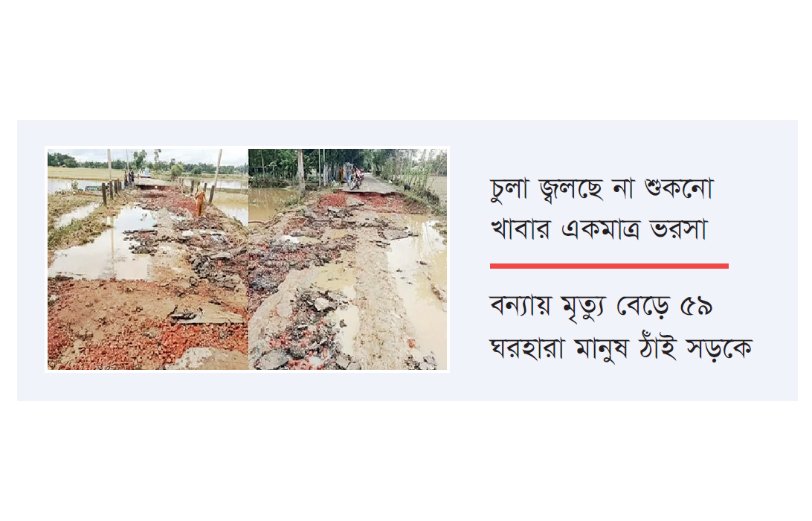This screenshot has width=812, height=521.
Task: Click the red divider line between headlines
Action: pos(609,266)
